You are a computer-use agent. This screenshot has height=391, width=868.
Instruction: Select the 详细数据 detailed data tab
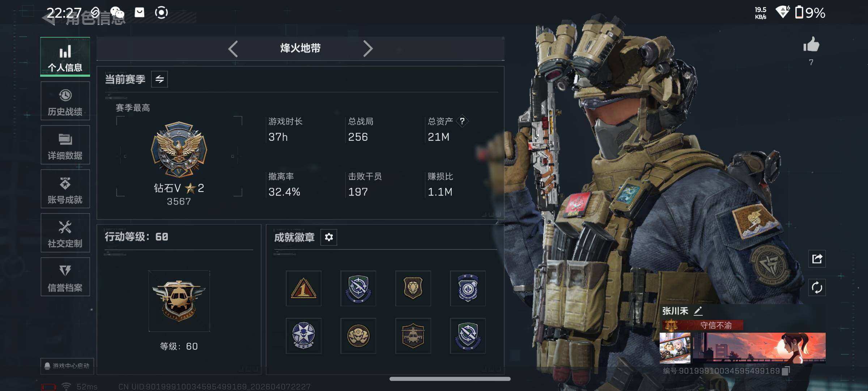coord(65,145)
